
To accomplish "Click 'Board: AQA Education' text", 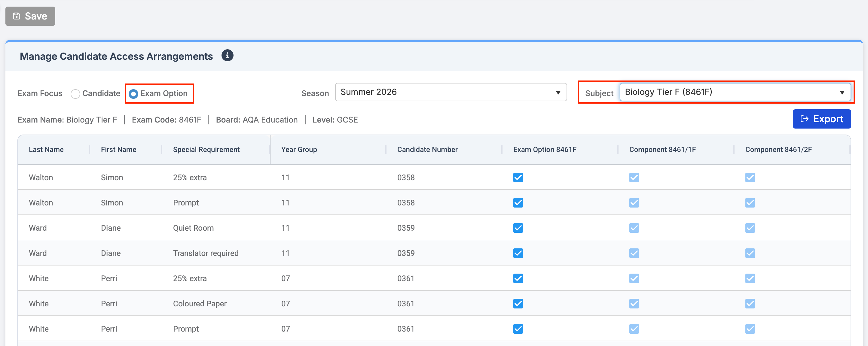I will [257, 120].
